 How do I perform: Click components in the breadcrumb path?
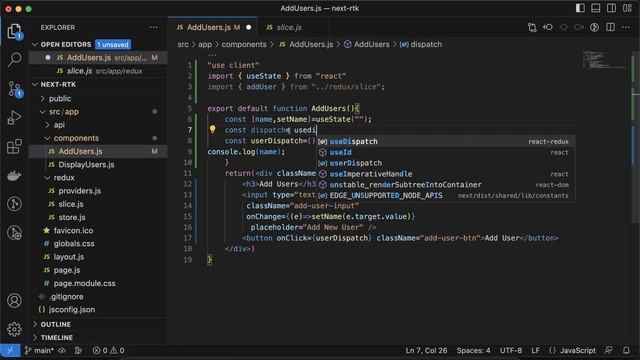click(244, 44)
